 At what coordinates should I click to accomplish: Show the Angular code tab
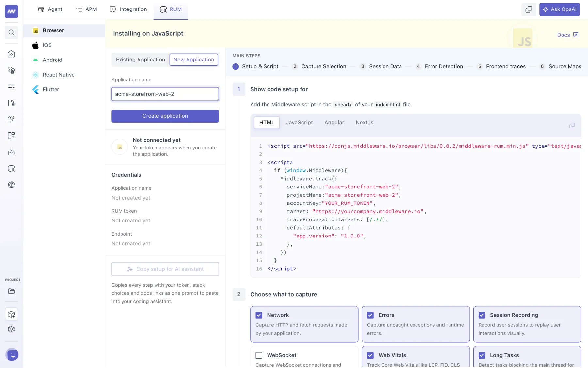[334, 123]
